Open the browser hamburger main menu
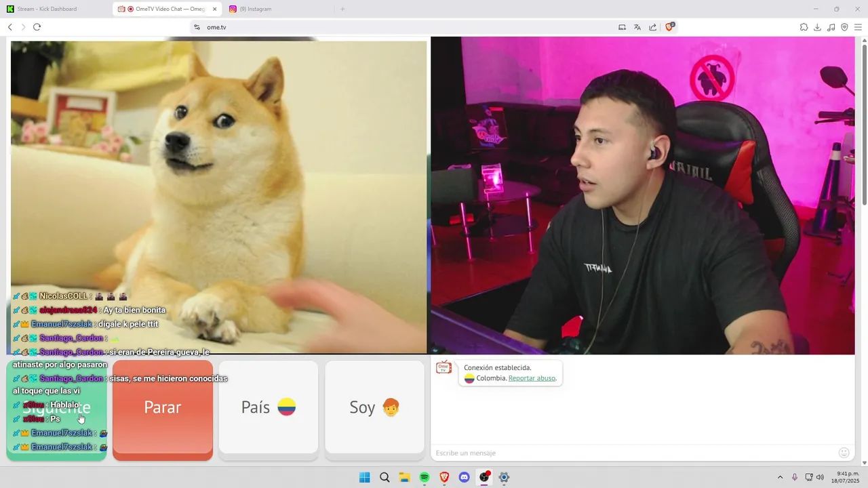This screenshot has width=868, height=488. (858, 27)
